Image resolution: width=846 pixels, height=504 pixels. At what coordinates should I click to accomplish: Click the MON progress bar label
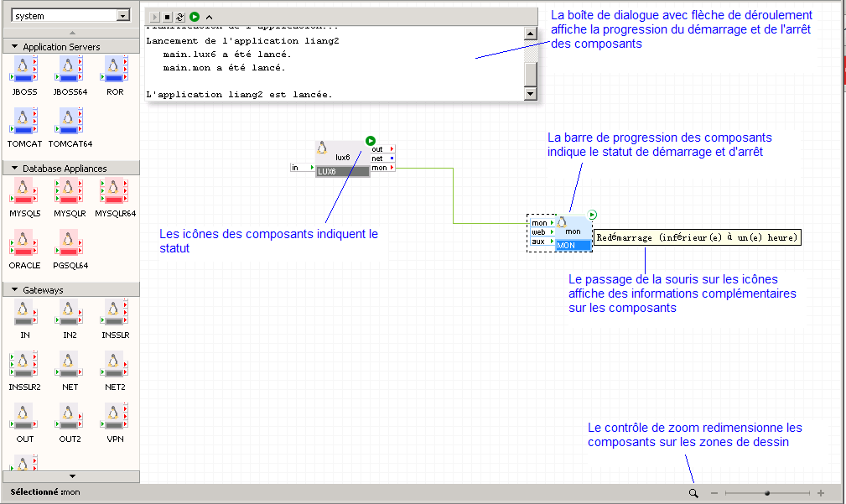click(x=574, y=246)
